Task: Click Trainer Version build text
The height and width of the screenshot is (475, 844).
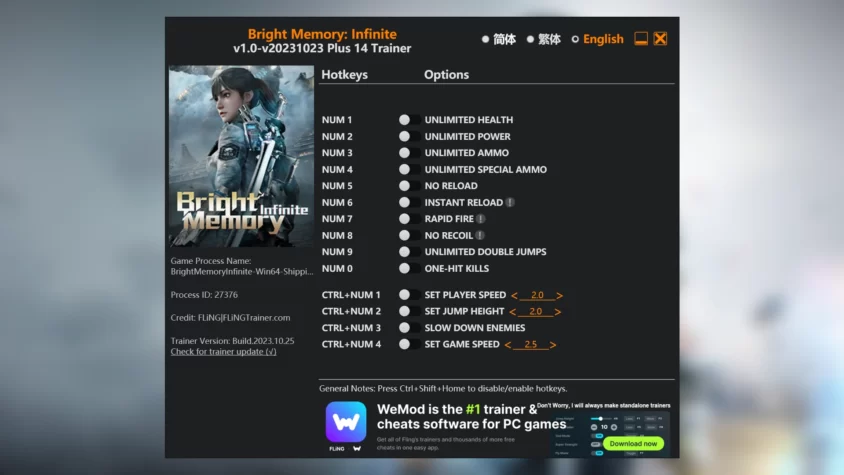Action: [233, 341]
